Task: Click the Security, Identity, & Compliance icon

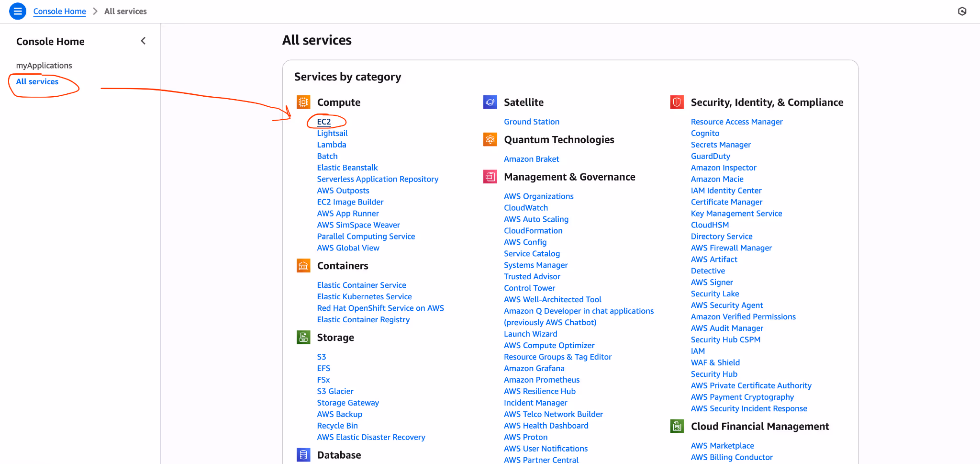Action: [x=677, y=102]
